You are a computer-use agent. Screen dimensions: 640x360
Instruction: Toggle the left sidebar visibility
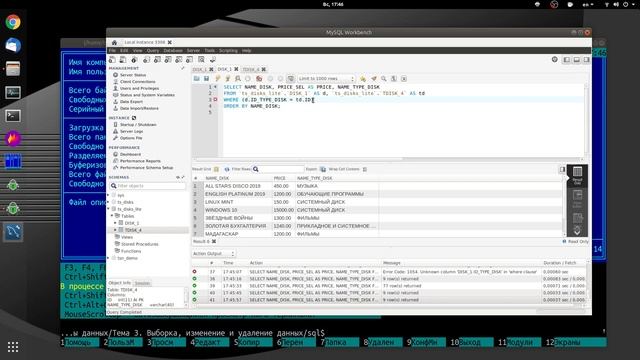567,60
